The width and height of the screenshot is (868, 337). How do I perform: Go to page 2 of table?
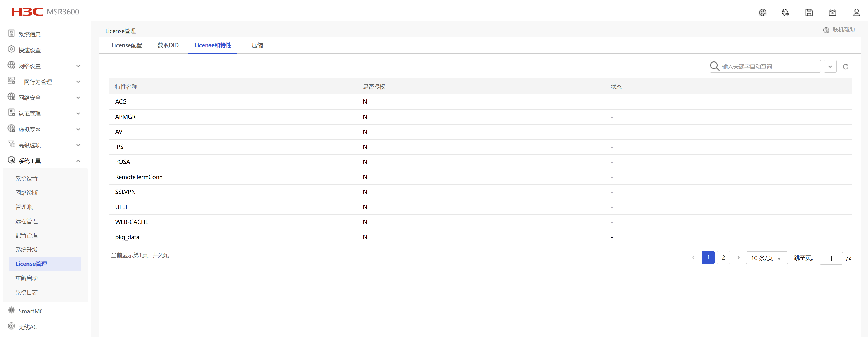[723, 257]
